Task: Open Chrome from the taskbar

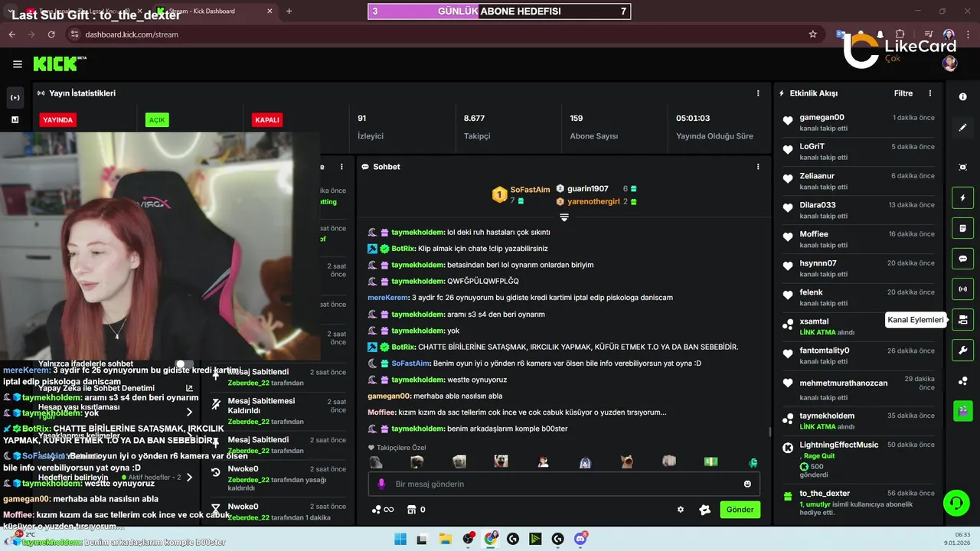Action: (491, 539)
